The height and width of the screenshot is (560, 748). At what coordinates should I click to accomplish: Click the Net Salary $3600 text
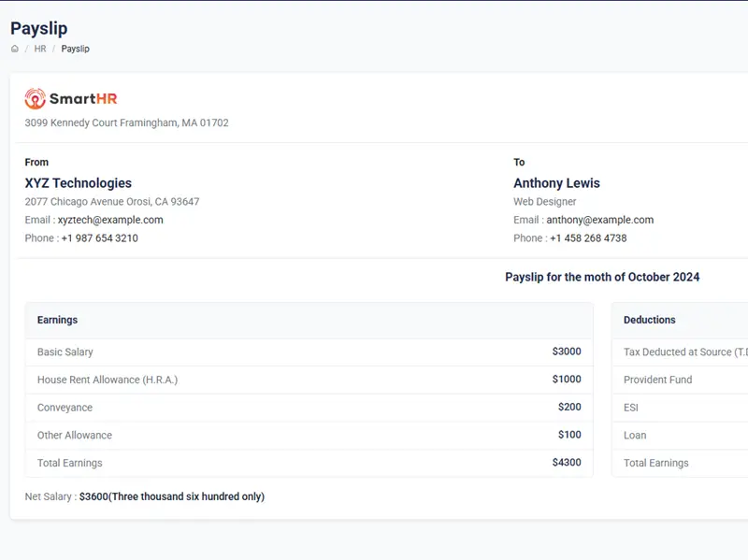[171, 497]
